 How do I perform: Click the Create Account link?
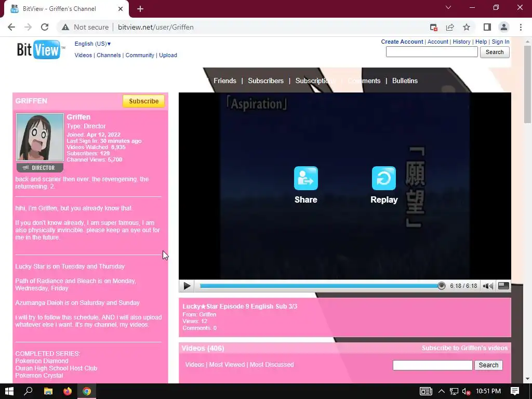[x=402, y=42]
